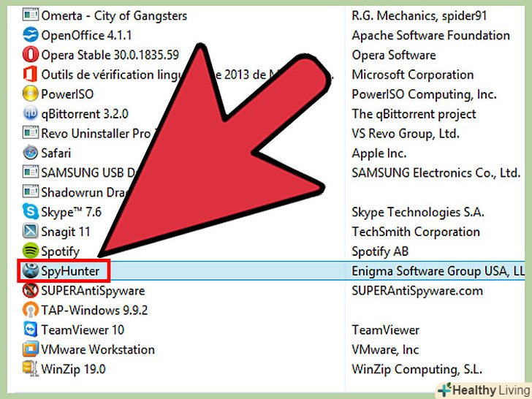Click the VMware Workstation icon
The image size is (532, 399).
click(x=31, y=349)
